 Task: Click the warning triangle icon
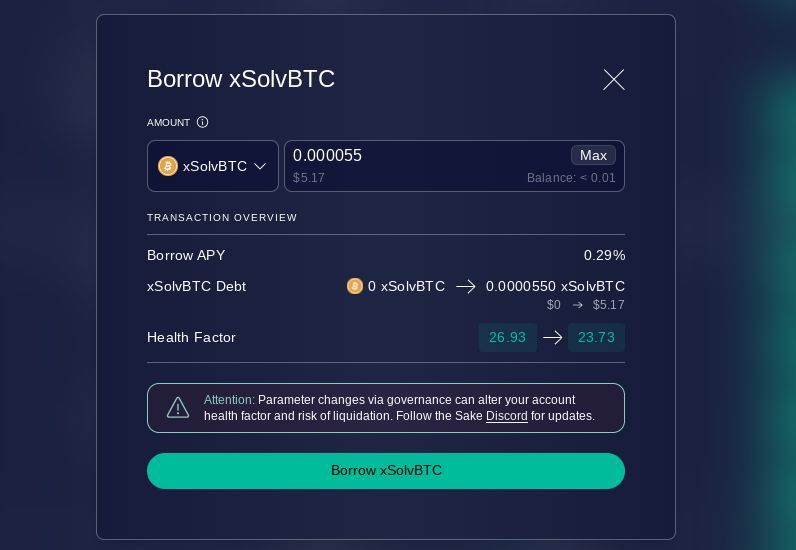(178, 408)
